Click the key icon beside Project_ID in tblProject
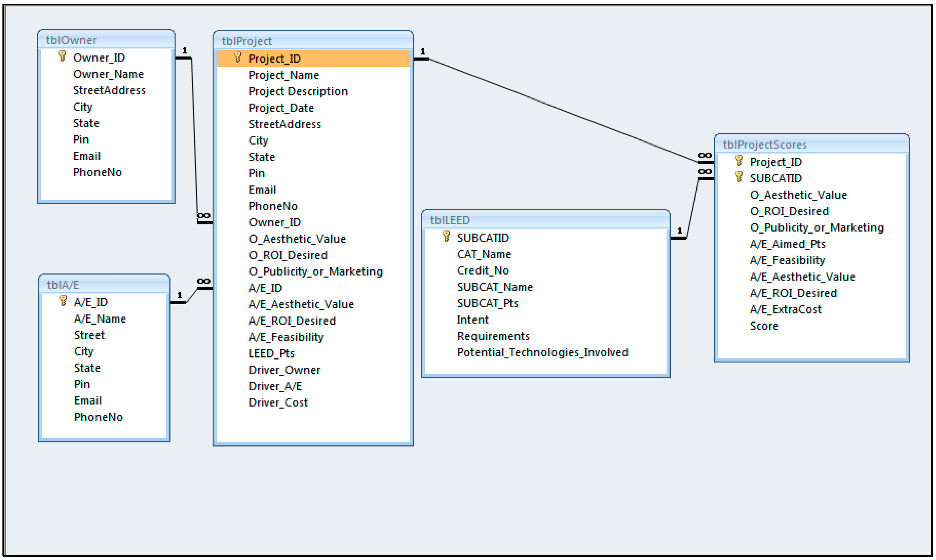This screenshot has height=560, width=936. point(238,57)
